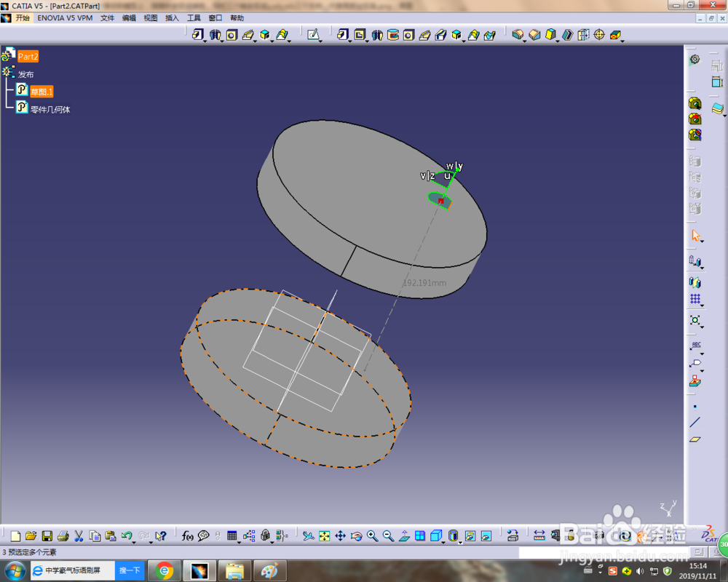The height and width of the screenshot is (582, 728).
Task: Open the 开始 menu
Action: (23, 18)
